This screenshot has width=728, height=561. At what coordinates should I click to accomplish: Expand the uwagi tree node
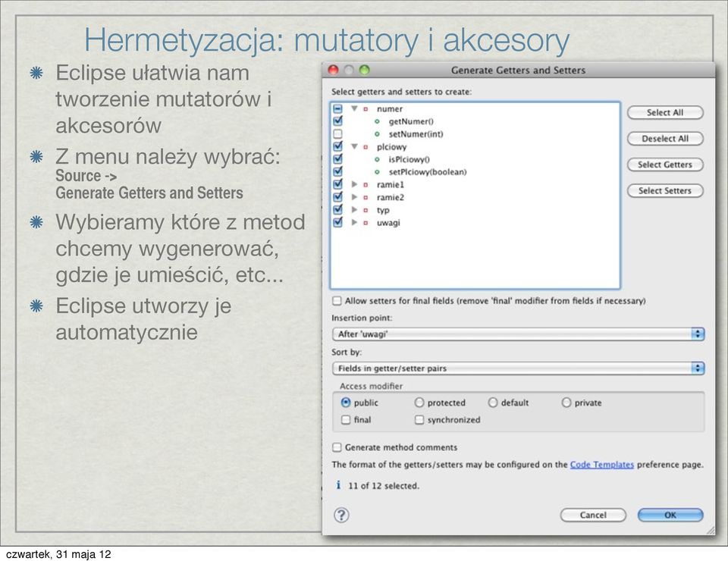pos(354,222)
